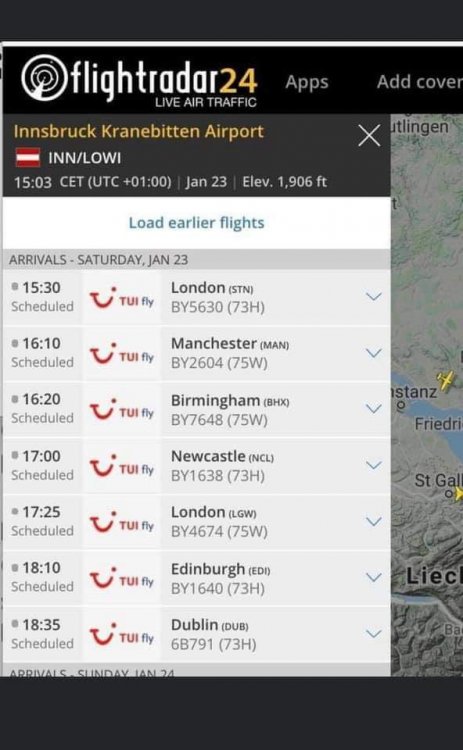Expand the London LGW BY4674 flight

click(374, 521)
